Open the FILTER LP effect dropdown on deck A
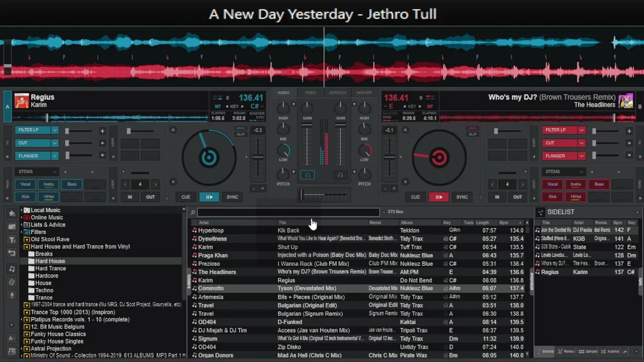Screen dimensions: 644x362 (55, 130)
